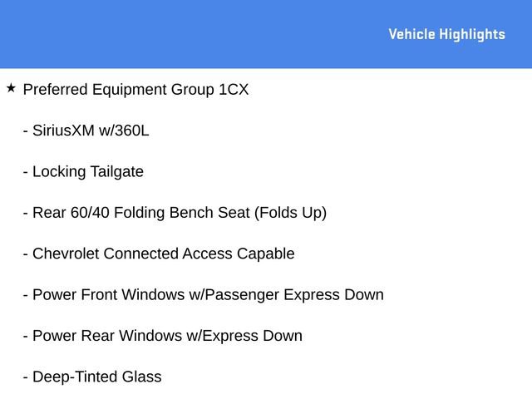Select the Power Rear Windows feature line
The image size is (532, 399).
[163, 336]
